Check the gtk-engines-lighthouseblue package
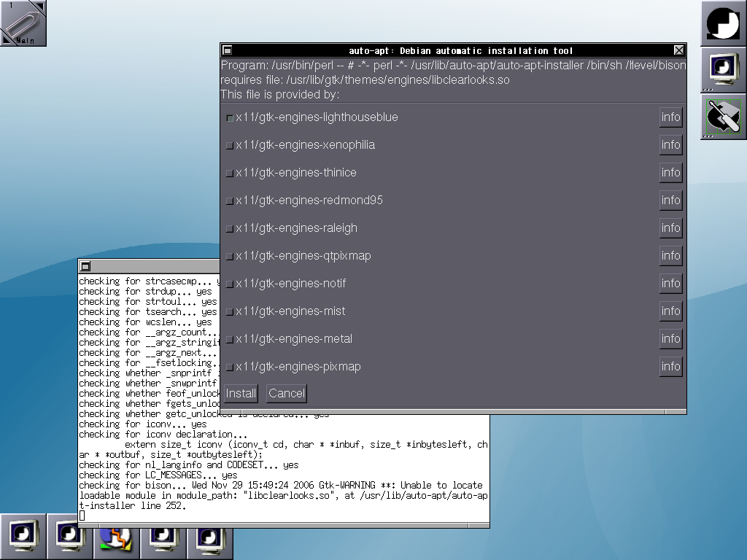The image size is (747, 560). click(230, 117)
